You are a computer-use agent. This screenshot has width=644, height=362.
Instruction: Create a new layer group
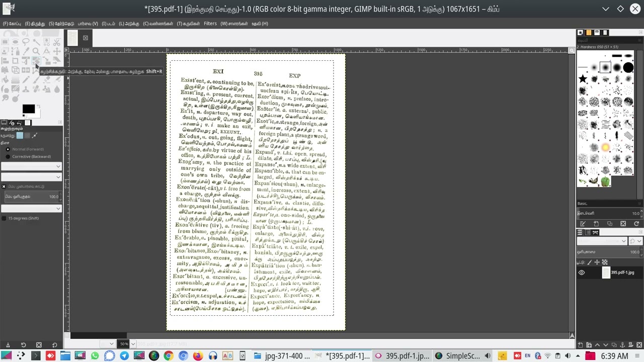(588, 345)
